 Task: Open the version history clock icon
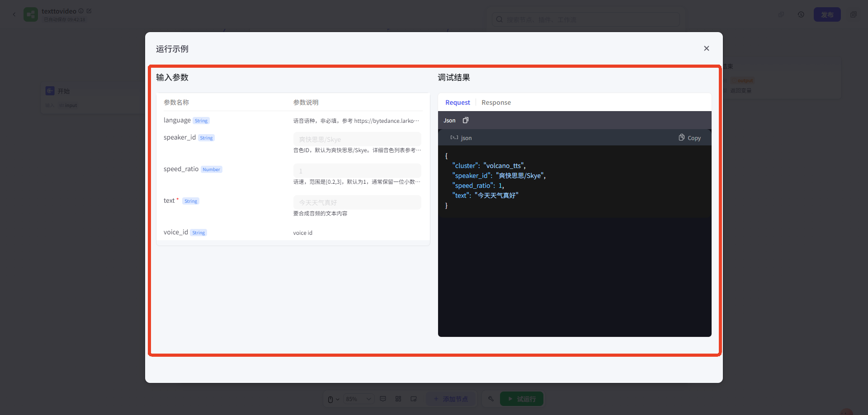pyautogui.click(x=801, y=14)
